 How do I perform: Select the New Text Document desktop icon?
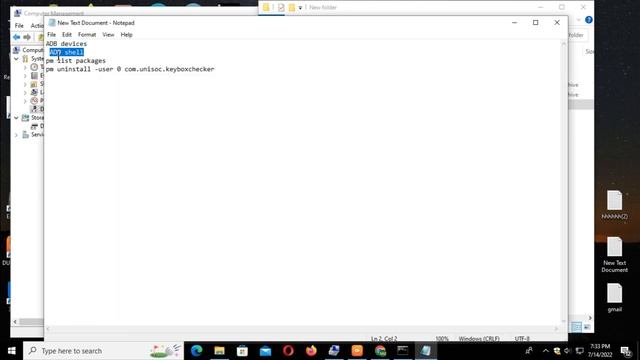coord(614,255)
